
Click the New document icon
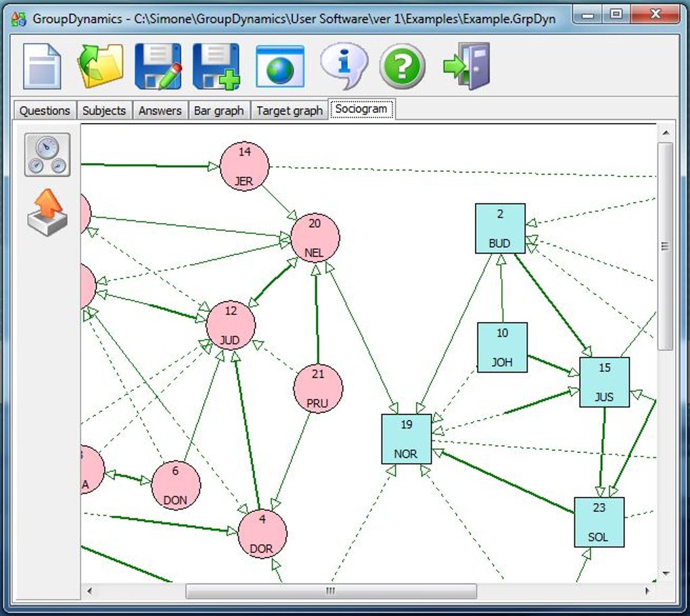click(x=42, y=66)
